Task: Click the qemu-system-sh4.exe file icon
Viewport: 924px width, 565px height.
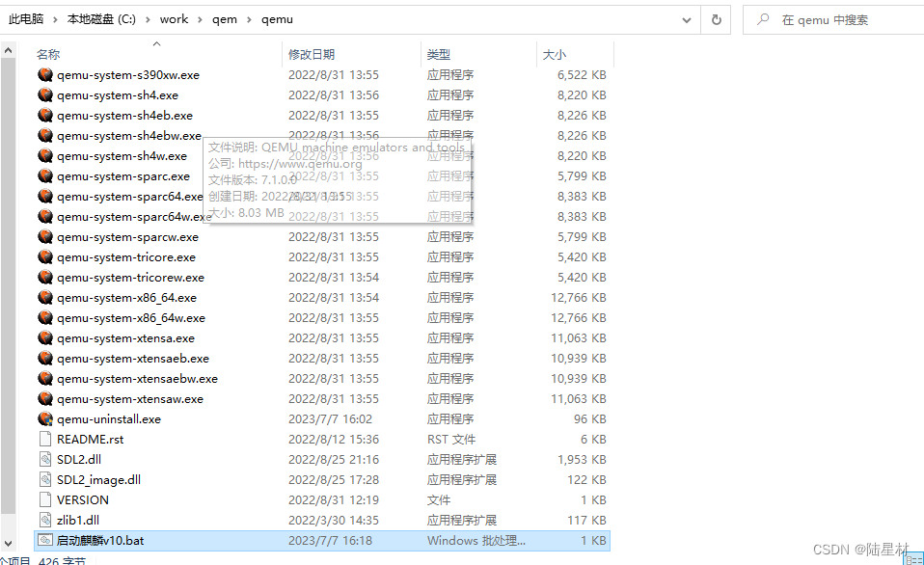Action: coord(45,94)
